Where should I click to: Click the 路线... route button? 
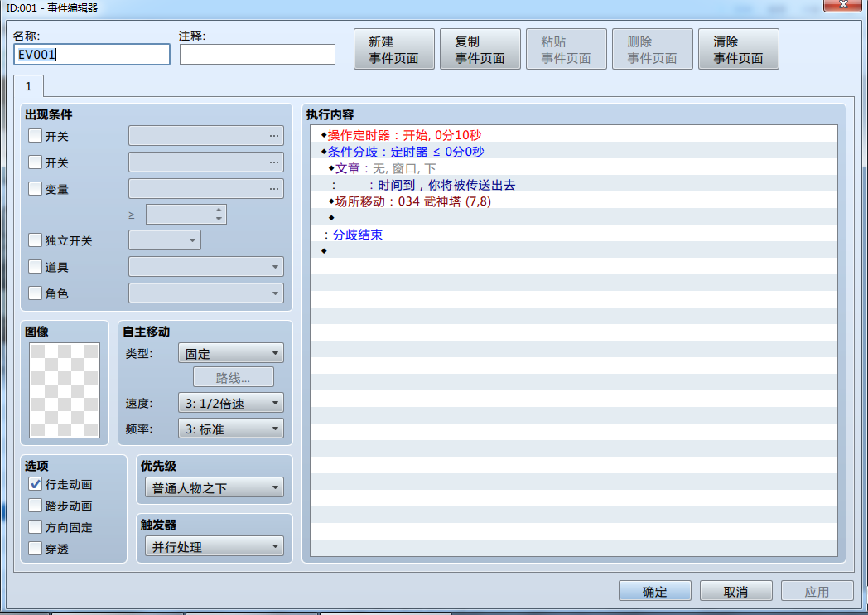point(233,378)
